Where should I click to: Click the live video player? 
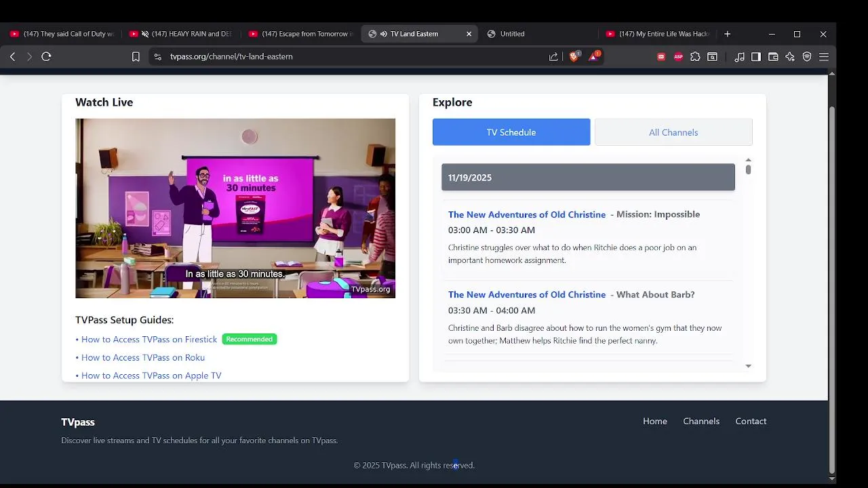click(x=235, y=208)
